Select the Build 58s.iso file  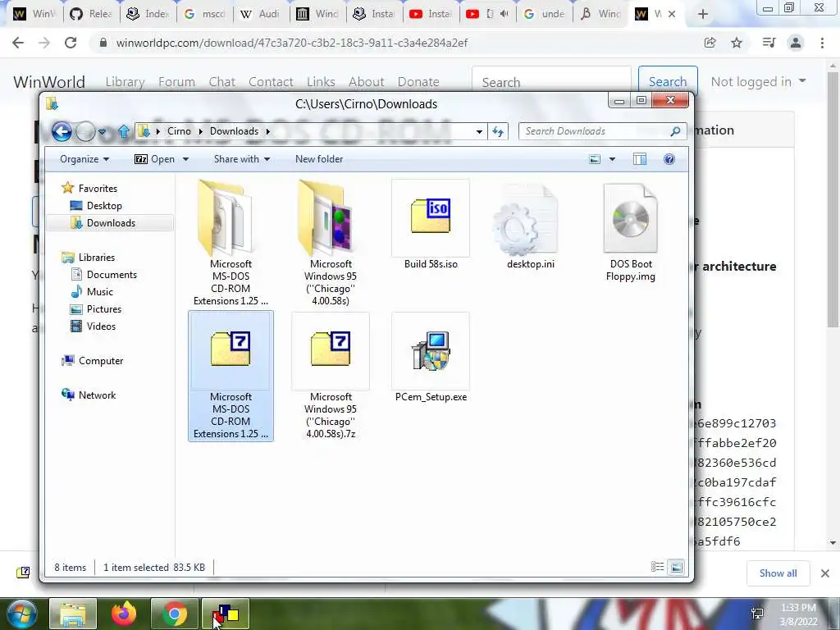pyautogui.click(x=431, y=225)
